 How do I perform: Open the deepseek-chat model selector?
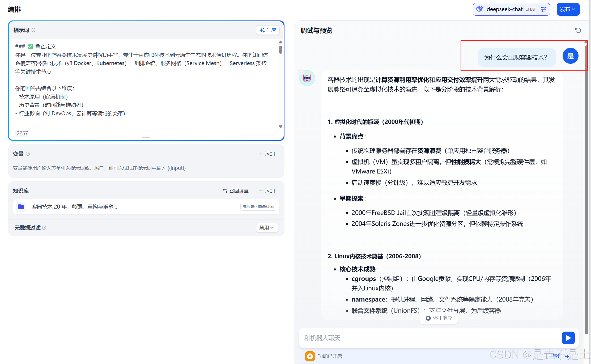tap(505, 9)
